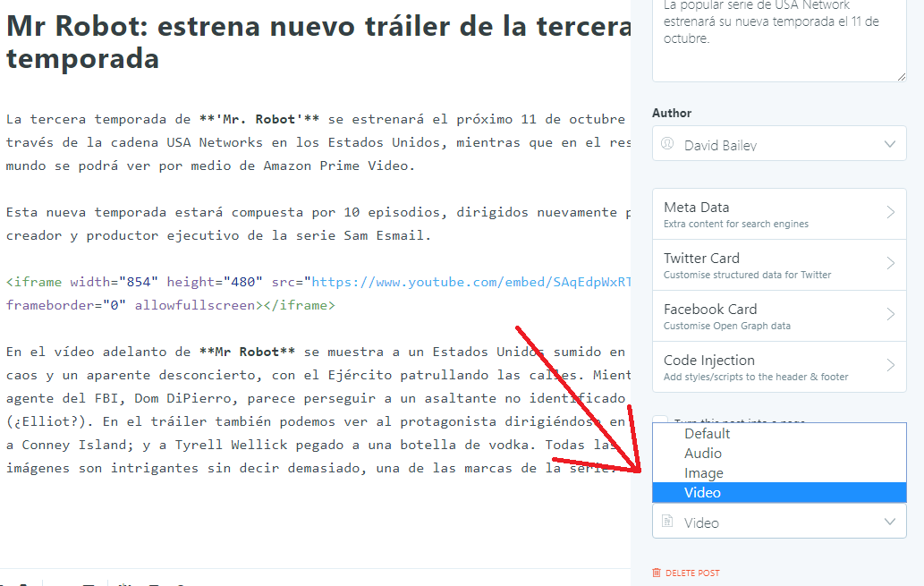Click the document icon in the Video select

[667, 521]
